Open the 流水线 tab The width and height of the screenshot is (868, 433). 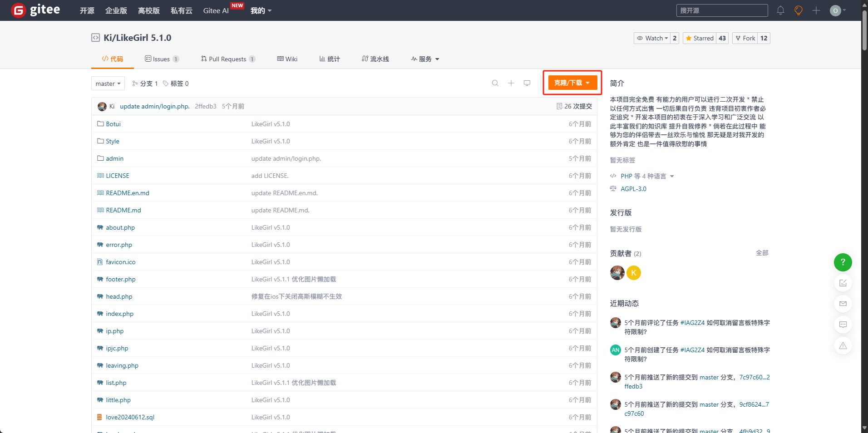(375, 59)
